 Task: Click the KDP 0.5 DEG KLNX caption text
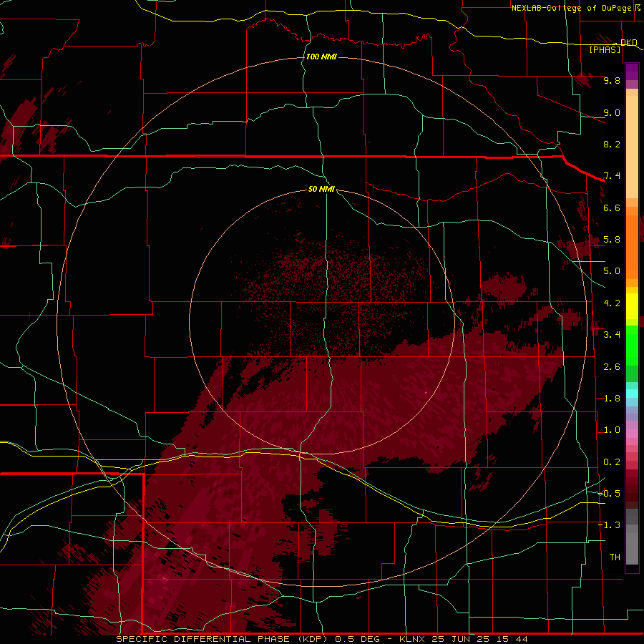tap(321, 639)
